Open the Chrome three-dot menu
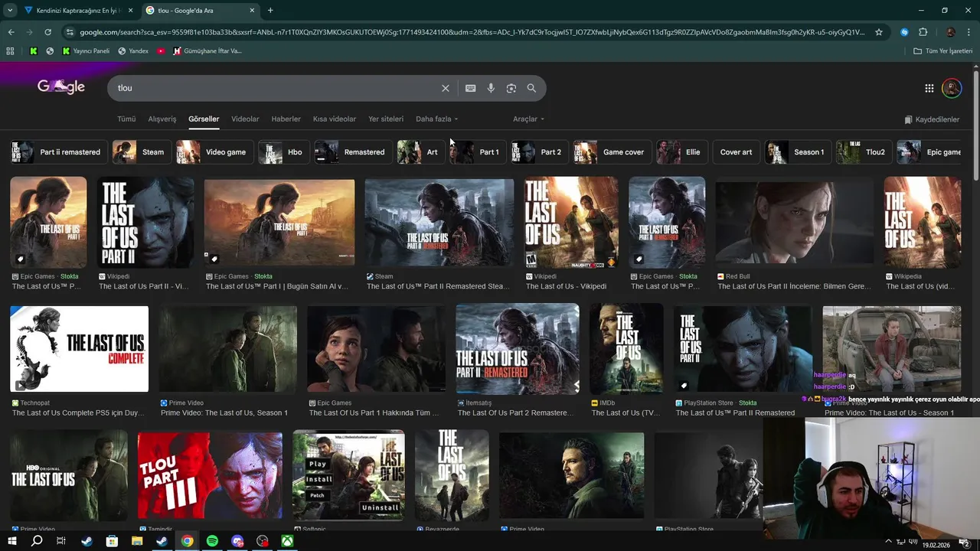This screenshot has height=551, width=980. [969, 32]
